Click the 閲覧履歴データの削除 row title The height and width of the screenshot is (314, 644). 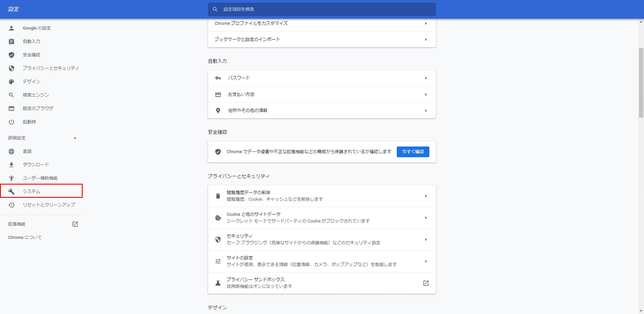[x=249, y=193]
